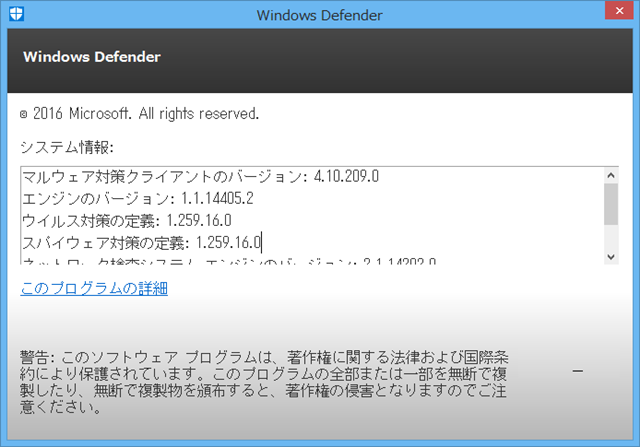Click the Windows Defender header title
The width and height of the screenshot is (640, 447).
tap(92, 57)
